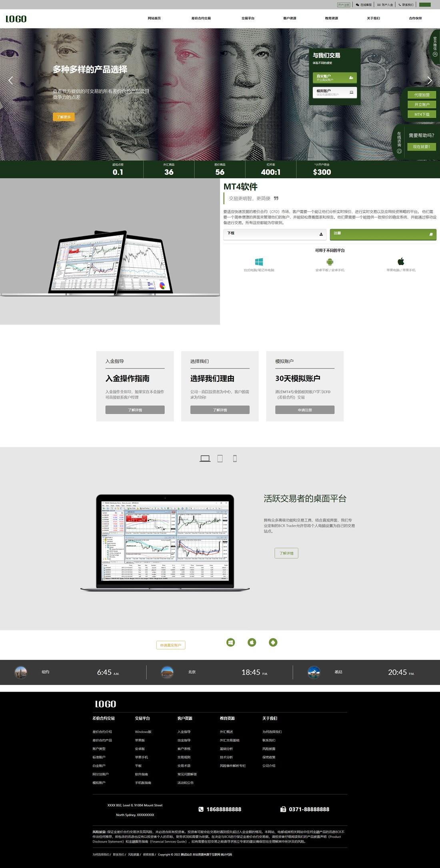Click the 申请真实账户 outlined button
This screenshot has height=868, width=440.
click(171, 645)
